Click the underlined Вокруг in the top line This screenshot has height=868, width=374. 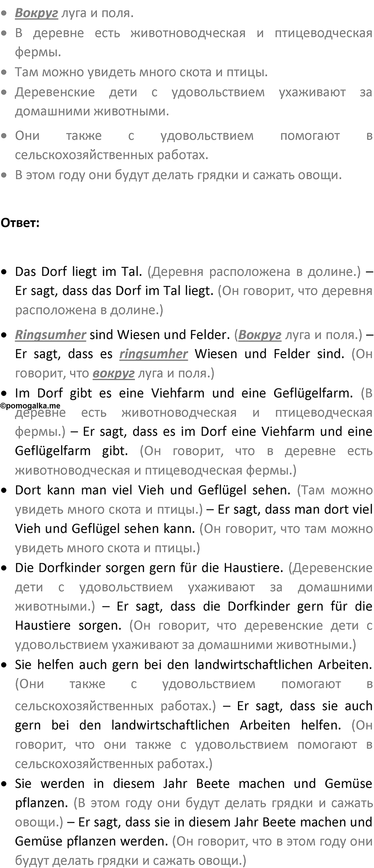pos(37,13)
